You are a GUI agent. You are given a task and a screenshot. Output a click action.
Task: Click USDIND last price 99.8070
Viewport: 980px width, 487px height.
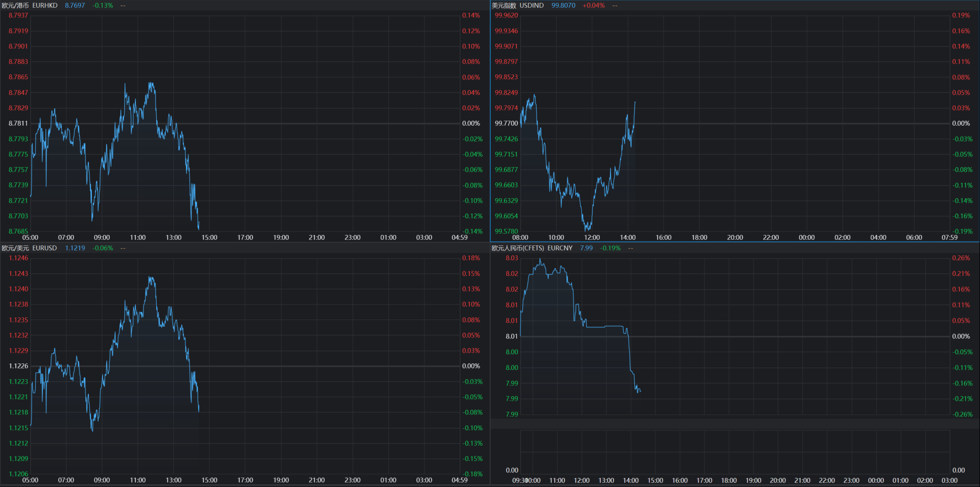click(563, 5)
